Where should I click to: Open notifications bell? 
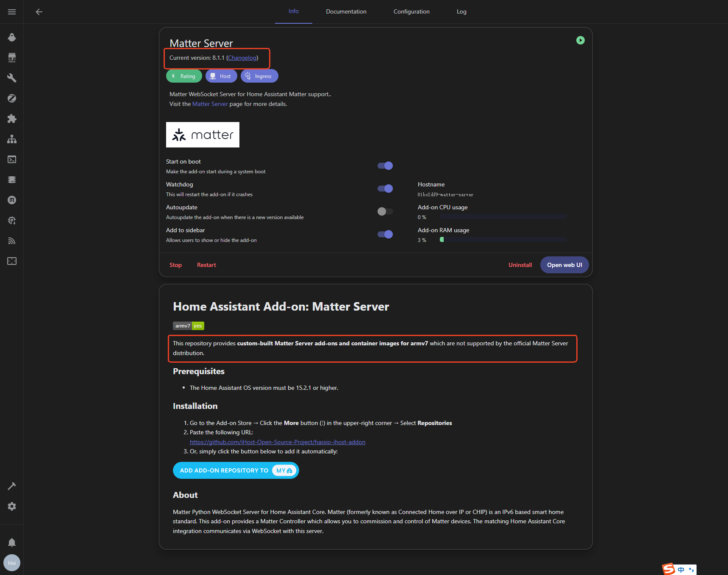click(x=12, y=542)
